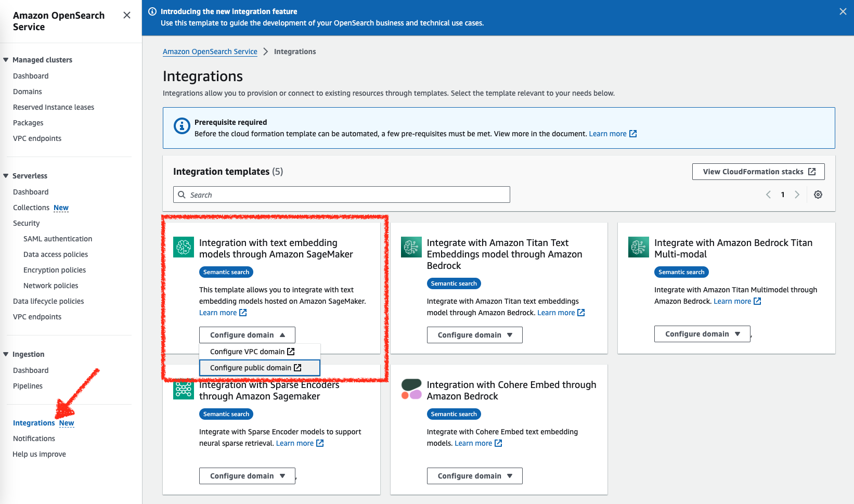Open the integration templates settings gear
This screenshot has width=854, height=504.
click(818, 194)
